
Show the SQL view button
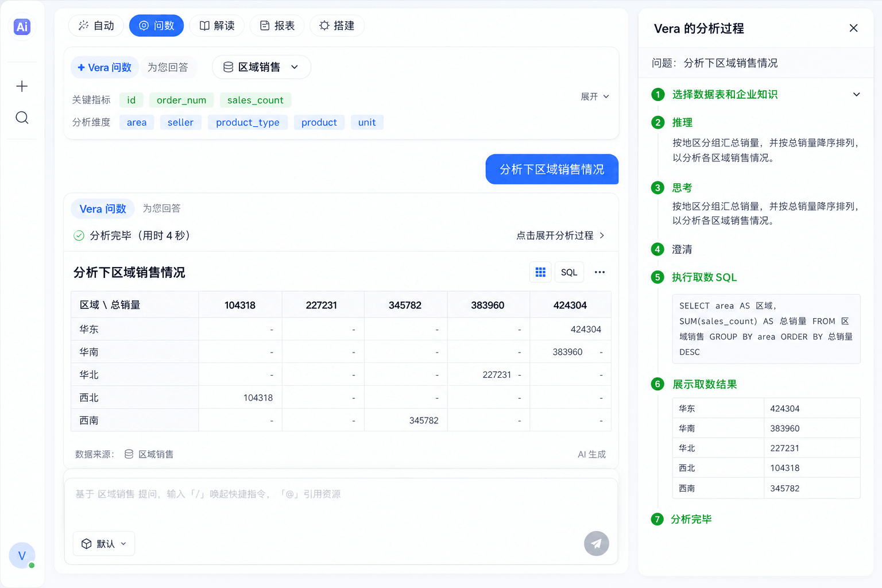[569, 272]
